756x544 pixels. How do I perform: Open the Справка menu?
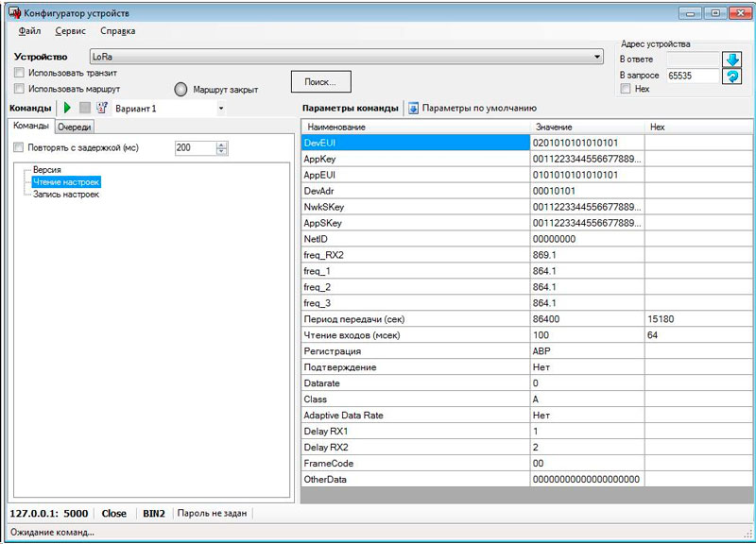tap(117, 31)
